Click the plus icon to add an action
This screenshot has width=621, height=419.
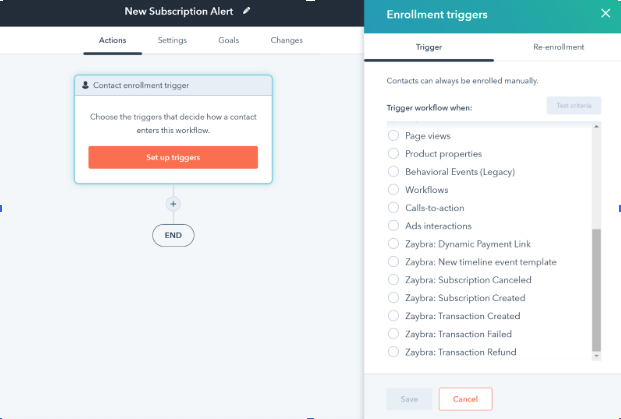tap(173, 204)
